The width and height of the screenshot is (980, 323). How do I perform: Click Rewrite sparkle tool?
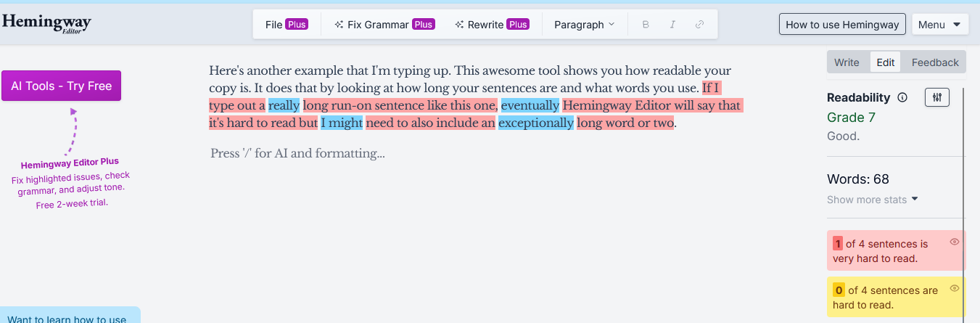[492, 25]
